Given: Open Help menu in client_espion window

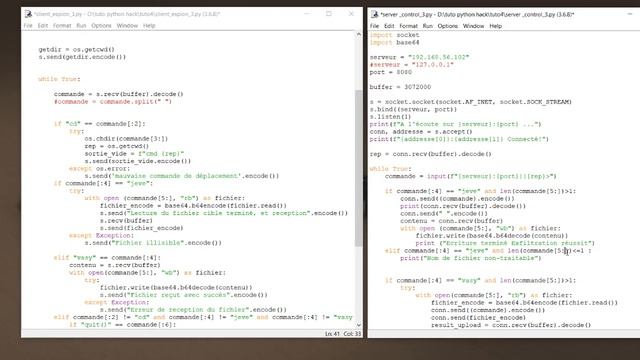Looking at the screenshot, I should [x=149, y=25].
